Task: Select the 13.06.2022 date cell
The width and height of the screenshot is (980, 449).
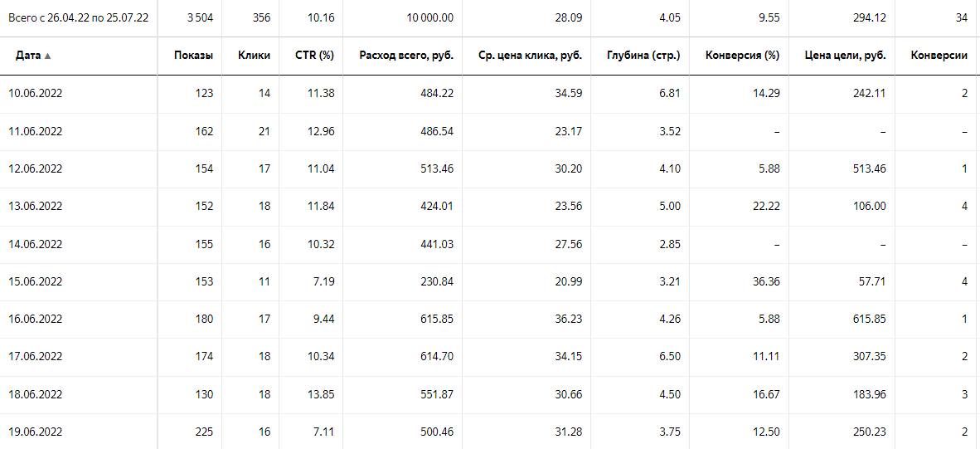Action: pos(36,207)
